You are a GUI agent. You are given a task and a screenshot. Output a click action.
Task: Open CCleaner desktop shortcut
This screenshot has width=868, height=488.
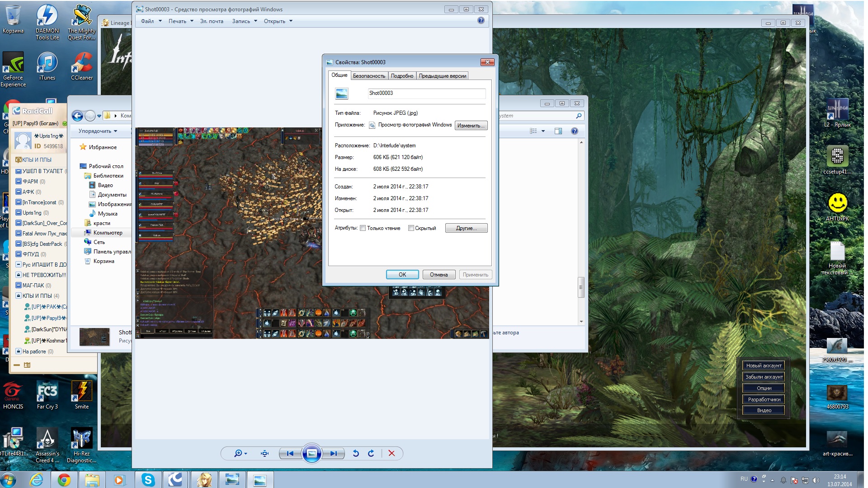click(x=82, y=66)
